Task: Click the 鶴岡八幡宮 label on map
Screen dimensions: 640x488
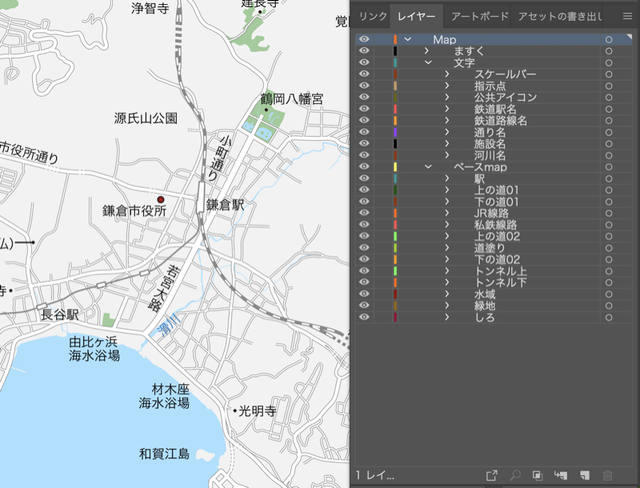Action: 292,99
